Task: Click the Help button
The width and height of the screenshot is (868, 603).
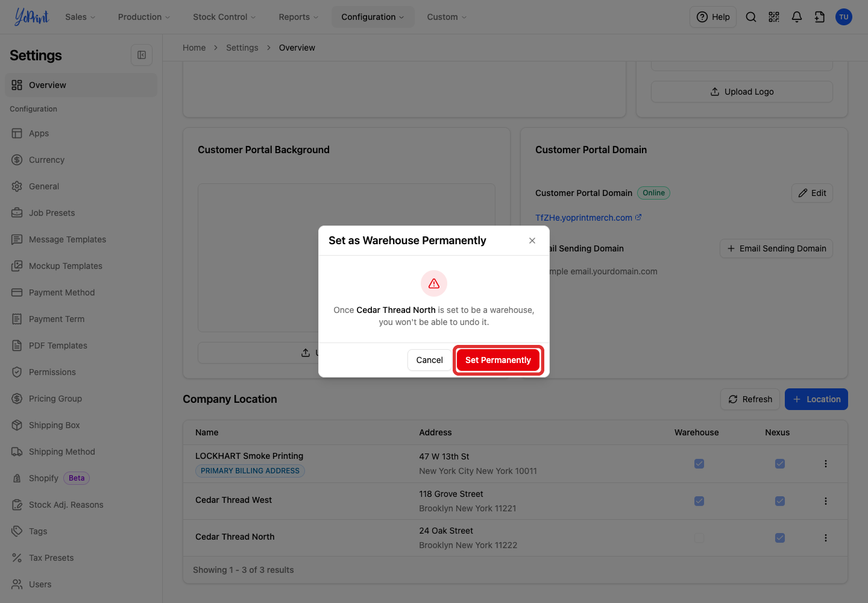Action: tap(713, 17)
